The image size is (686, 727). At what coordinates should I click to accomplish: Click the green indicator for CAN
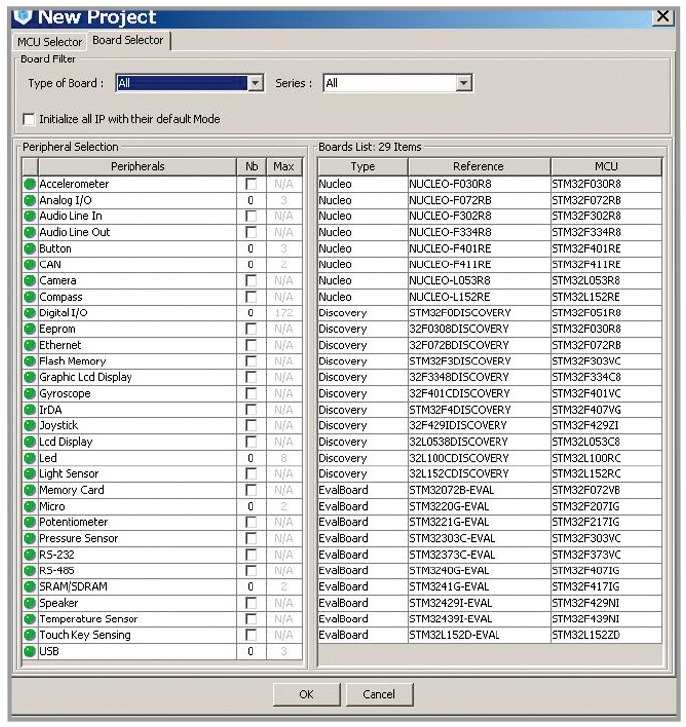point(30,265)
